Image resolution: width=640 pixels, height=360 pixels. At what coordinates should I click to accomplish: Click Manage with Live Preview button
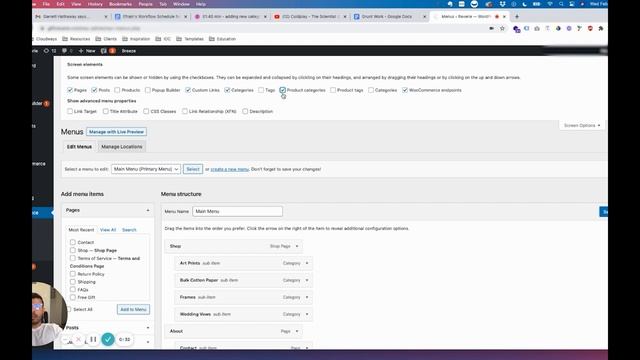coord(116,132)
